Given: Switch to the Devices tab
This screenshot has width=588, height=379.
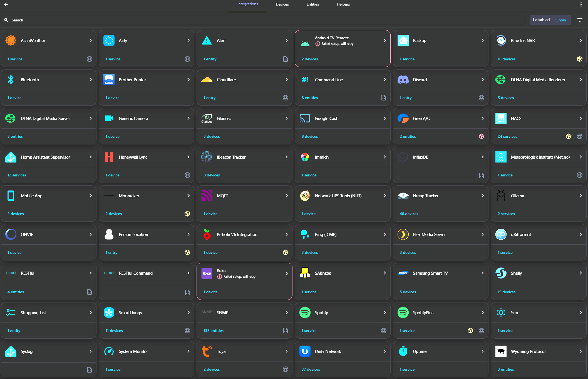Looking at the screenshot, I should coord(282,4).
